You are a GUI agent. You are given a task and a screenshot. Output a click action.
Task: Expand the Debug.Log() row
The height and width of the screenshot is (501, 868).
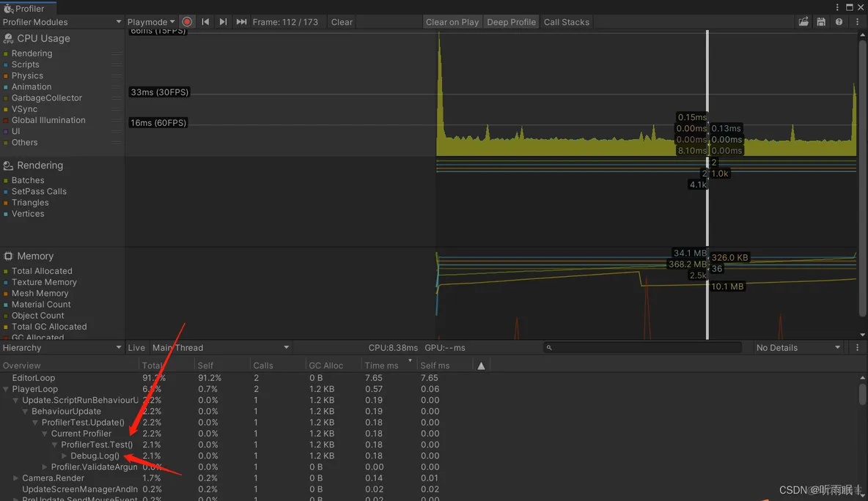[x=65, y=456]
